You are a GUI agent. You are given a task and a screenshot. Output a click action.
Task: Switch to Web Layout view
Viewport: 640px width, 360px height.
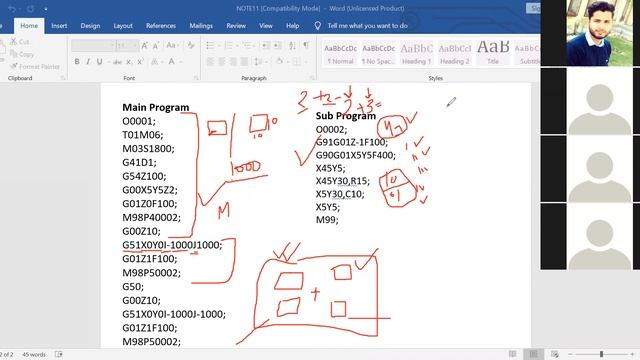coord(555,354)
